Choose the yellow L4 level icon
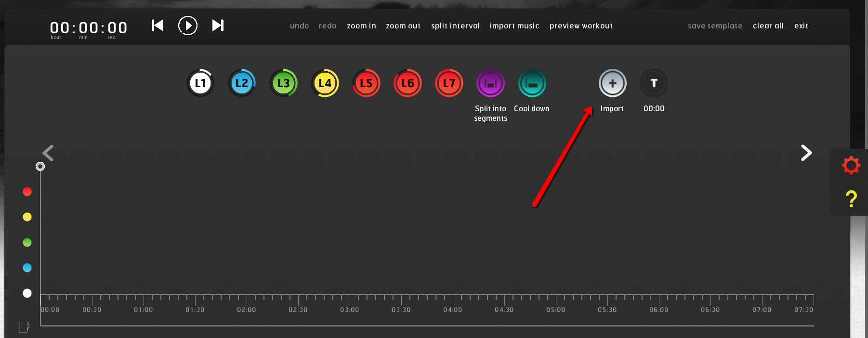 tap(325, 83)
